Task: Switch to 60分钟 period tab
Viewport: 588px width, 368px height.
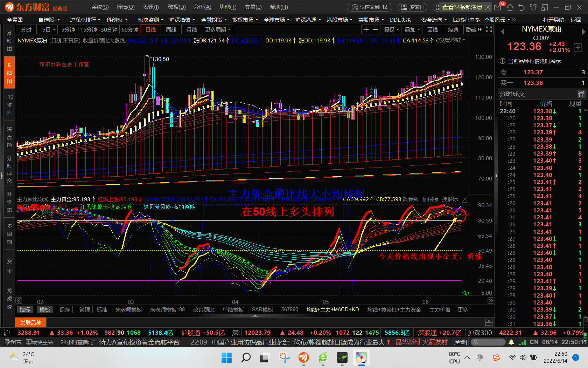Action: tap(130, 30)
